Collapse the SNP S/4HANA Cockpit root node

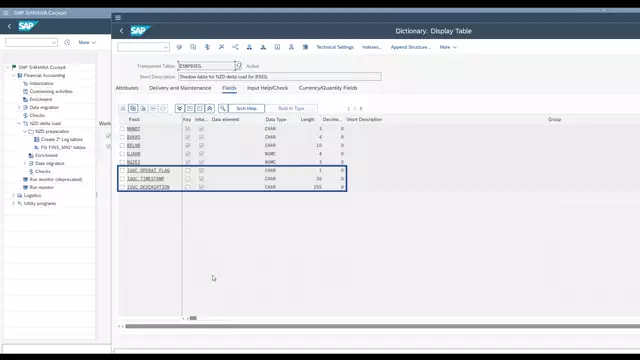click(x=7, y=67)
